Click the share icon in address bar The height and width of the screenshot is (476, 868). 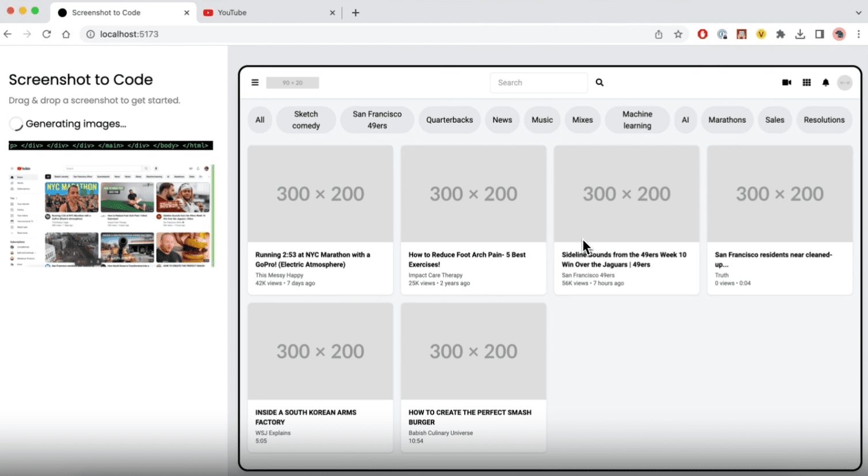(658, 35)
